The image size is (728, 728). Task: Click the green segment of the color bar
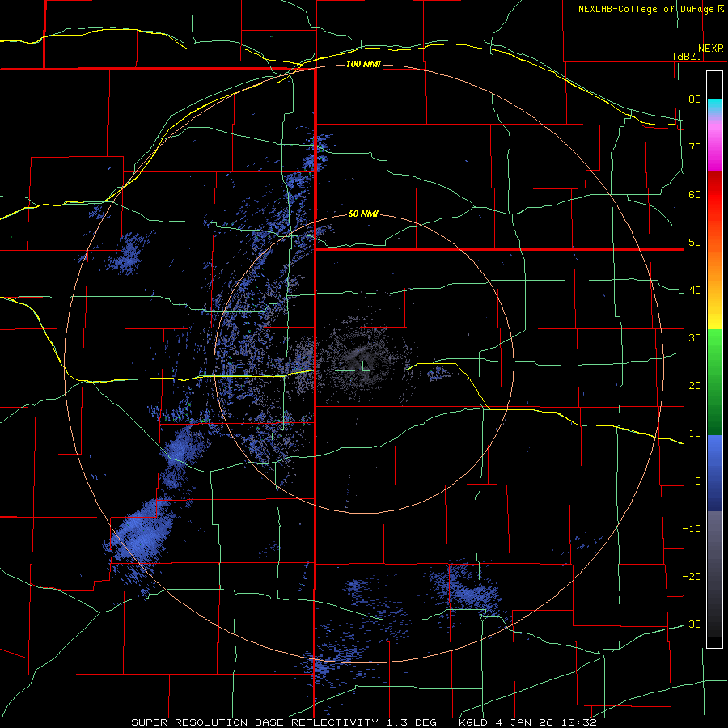click(714, 382)
